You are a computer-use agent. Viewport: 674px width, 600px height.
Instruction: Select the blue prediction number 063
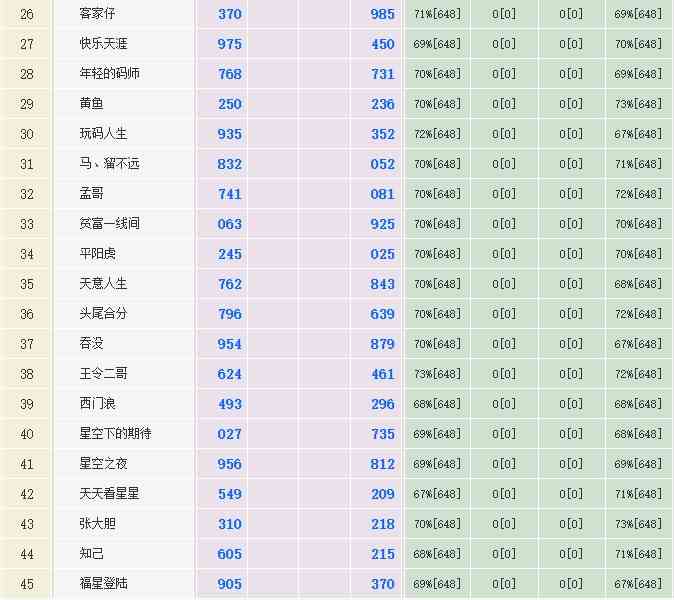tap(230, 224)
